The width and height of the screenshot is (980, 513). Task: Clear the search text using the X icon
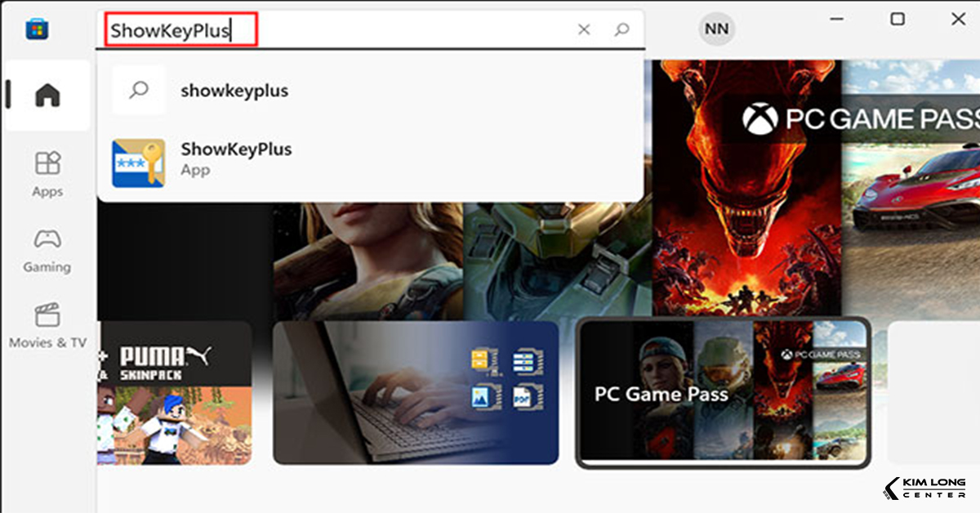584,29
